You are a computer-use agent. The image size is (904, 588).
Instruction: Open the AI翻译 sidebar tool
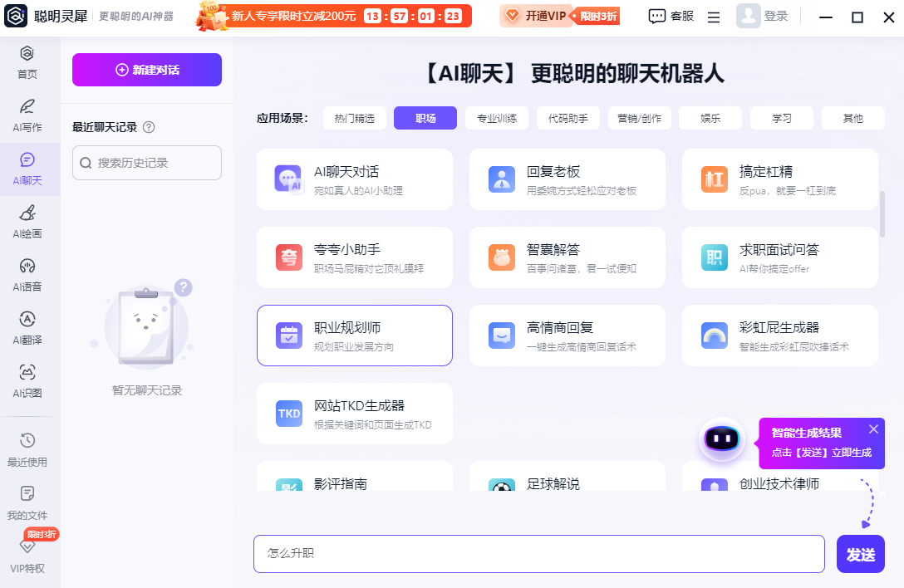click(27, 328)
